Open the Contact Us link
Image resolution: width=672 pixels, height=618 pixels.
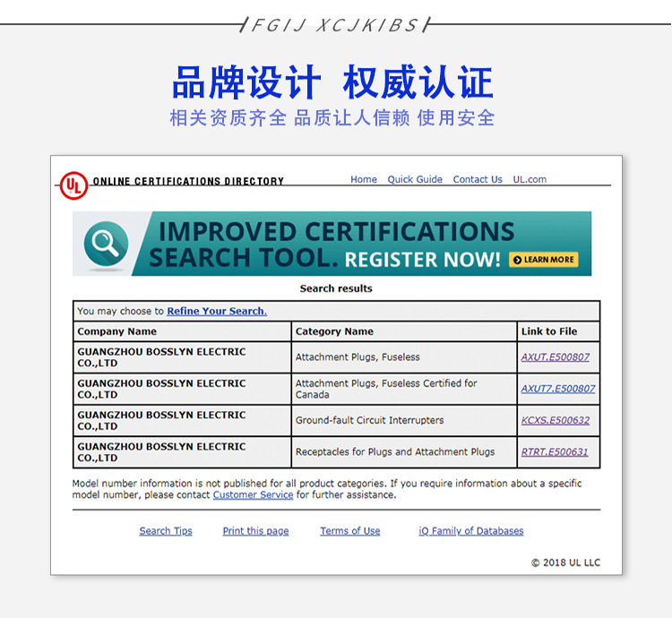point(478,179)
